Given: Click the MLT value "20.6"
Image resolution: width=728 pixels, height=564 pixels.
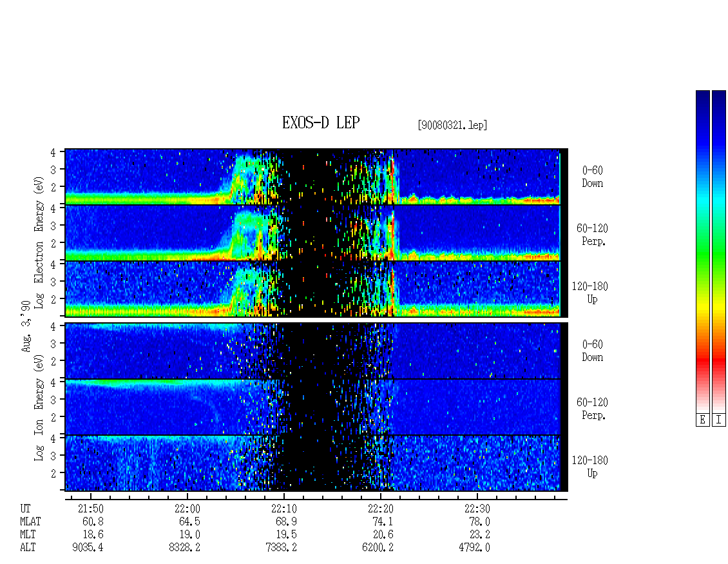Looking at the screenshot, I should click(x=383, y=535).
